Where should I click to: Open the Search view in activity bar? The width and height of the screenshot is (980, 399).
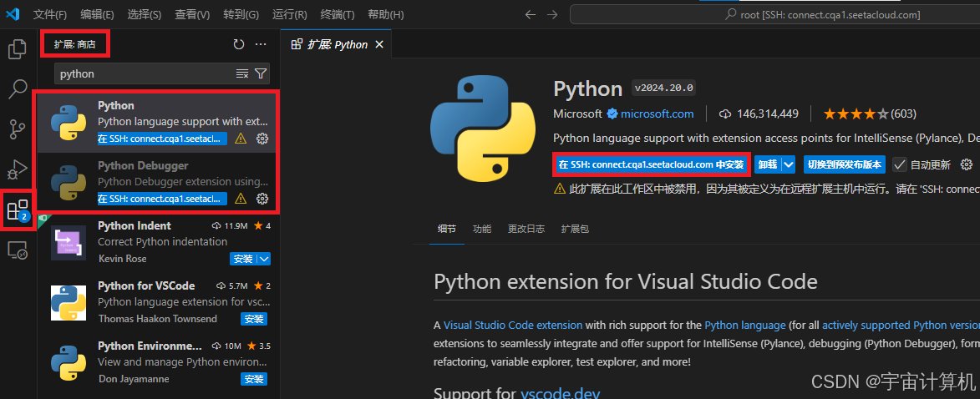[18, 89]
